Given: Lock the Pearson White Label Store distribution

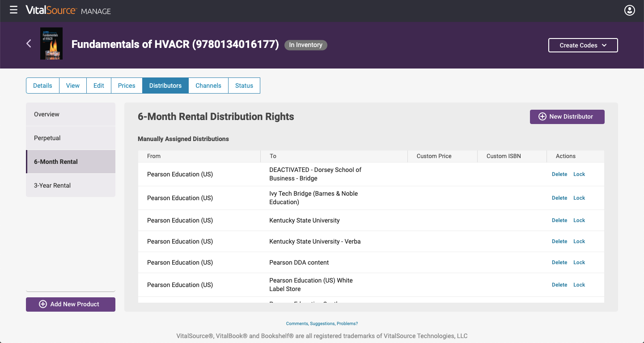Looking at the screenshot, I should click(x=579, y=285).
